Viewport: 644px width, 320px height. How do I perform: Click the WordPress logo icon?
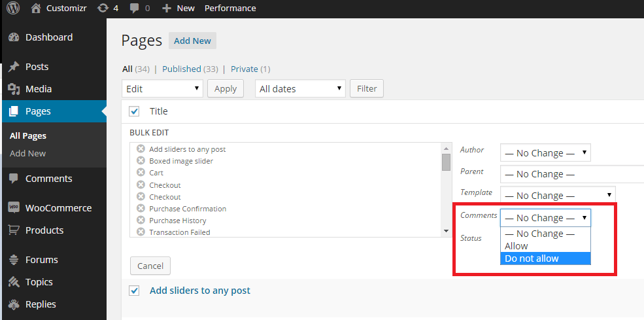12,8
